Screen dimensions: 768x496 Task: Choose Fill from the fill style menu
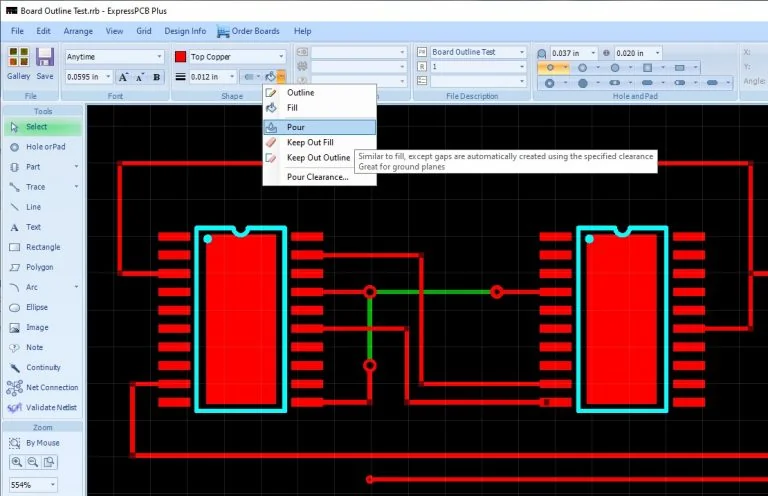click(x=320, y=108)
